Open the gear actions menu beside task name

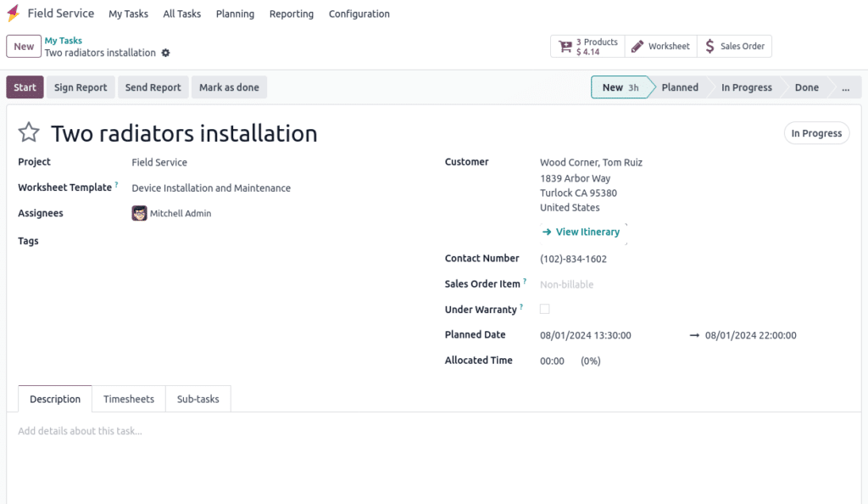point(165,53)
